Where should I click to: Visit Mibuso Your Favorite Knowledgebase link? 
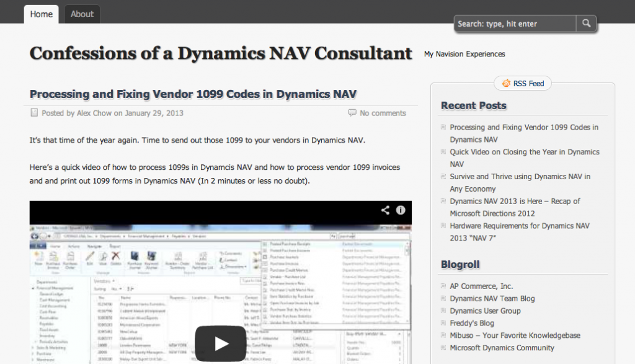pyautogui.click(x=515, y=335)
